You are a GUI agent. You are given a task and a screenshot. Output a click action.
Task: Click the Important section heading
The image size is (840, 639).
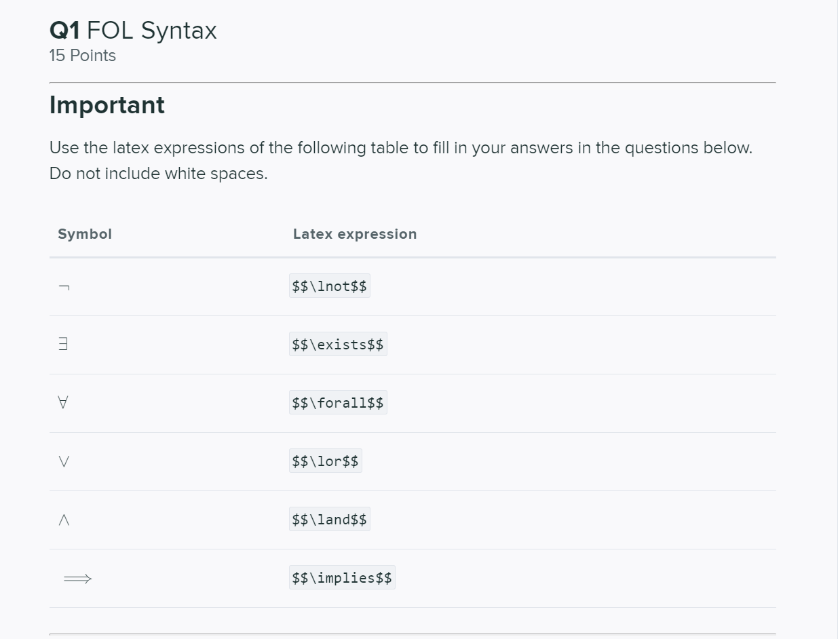pyautogui.click(x=106, y=104)
